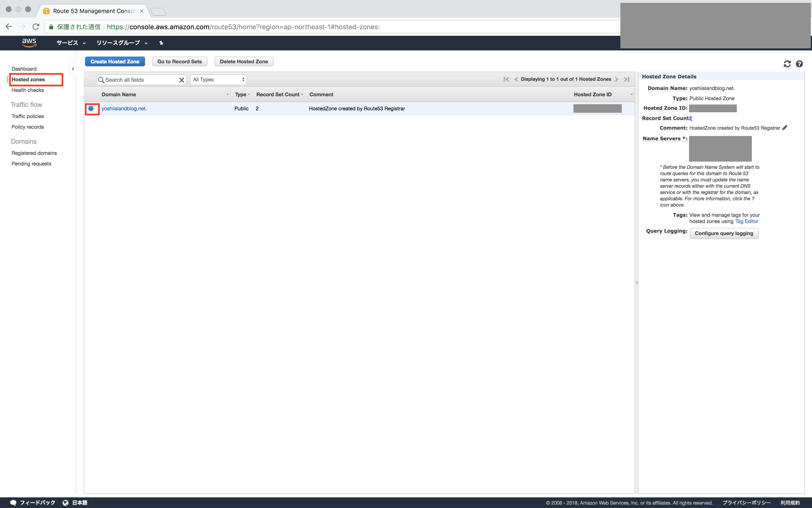The image size is (812, 508).
Task: Open Record Set Count column menu arrow
Action: [302, 95]
